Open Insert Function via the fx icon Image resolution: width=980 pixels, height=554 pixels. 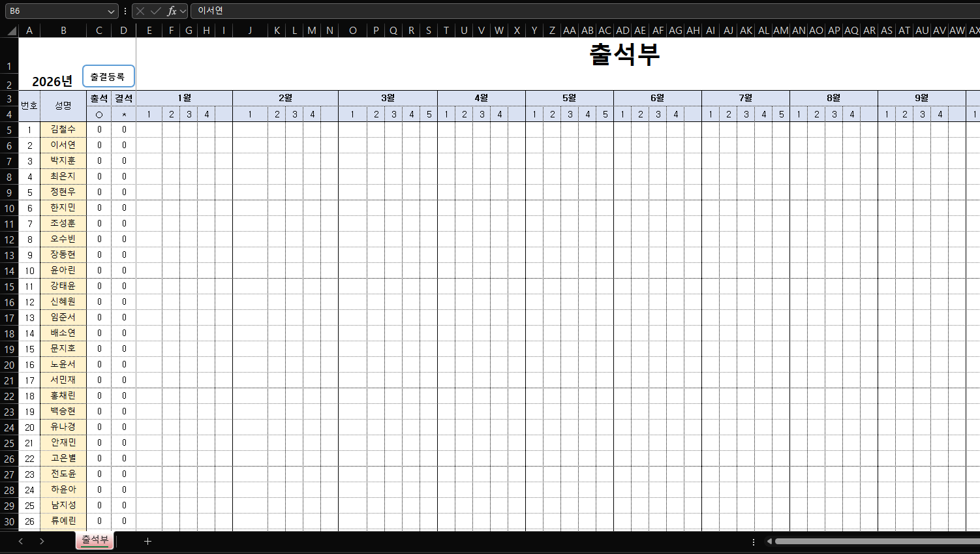[x=171, y=11]
